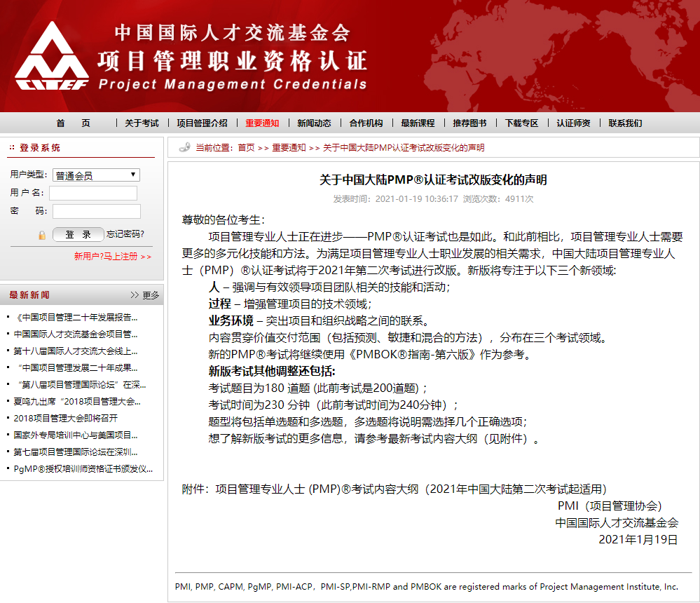The image size is (700, 603).
Task: Click the date 2021年1月19日 signature
Action: (638, 540)
